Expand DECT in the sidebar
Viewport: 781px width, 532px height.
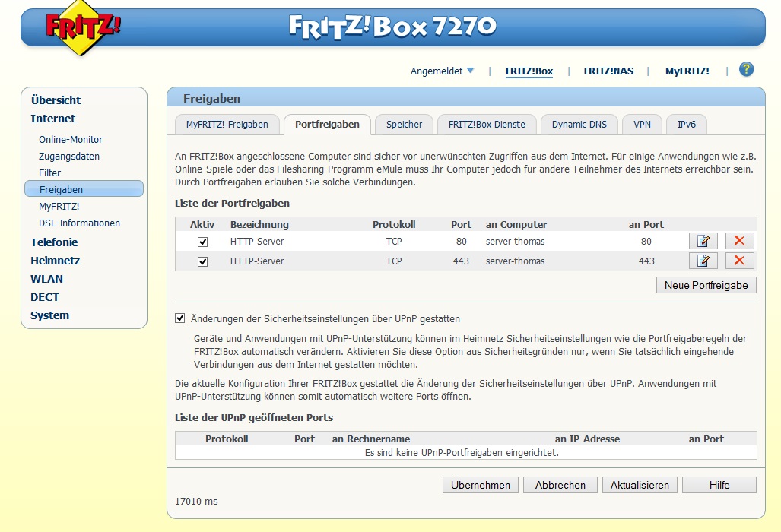click(44, 297)
